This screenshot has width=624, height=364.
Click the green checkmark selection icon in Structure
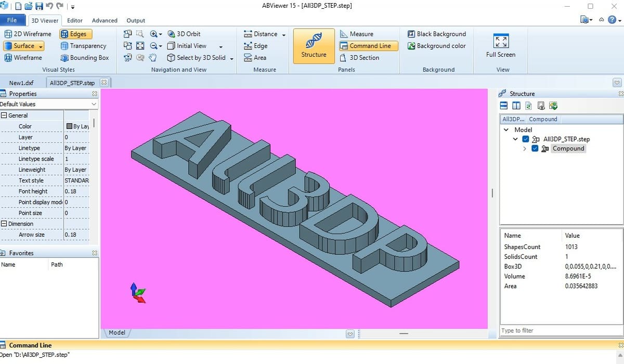click(x=553, y=106)
